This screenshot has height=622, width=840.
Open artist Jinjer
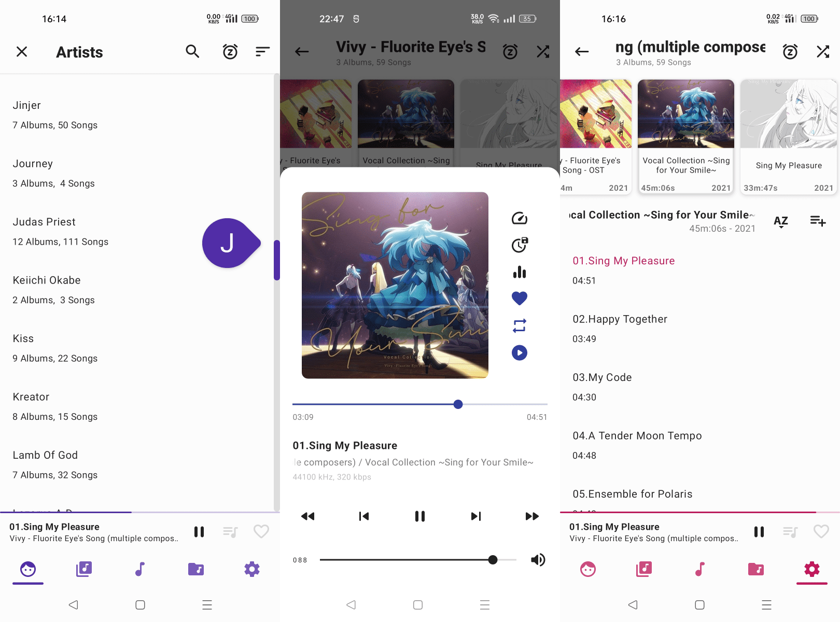(137, 115)
